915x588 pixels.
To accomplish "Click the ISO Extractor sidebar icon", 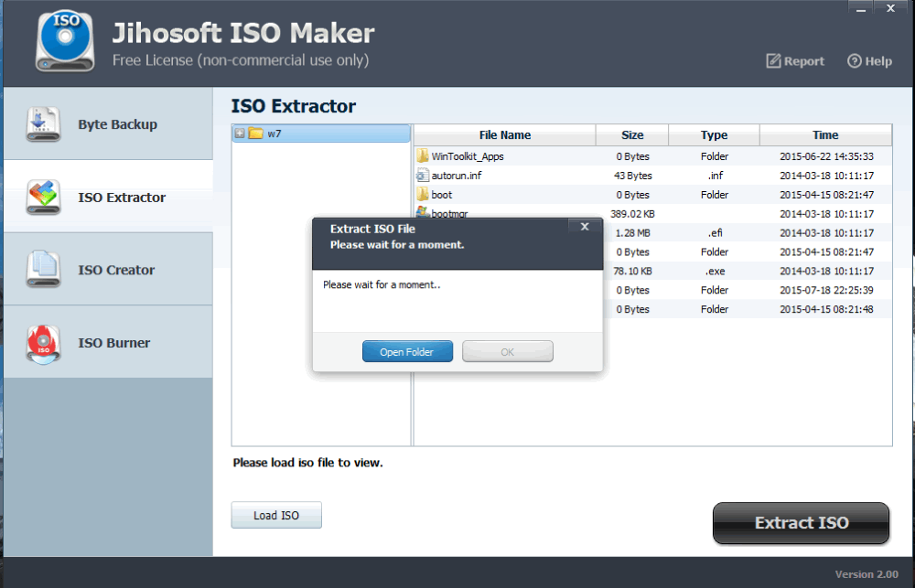I will pos(43,198).
